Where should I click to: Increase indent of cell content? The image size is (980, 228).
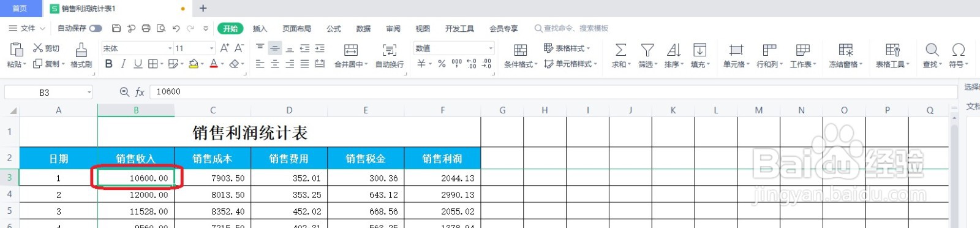pos(319,48)
